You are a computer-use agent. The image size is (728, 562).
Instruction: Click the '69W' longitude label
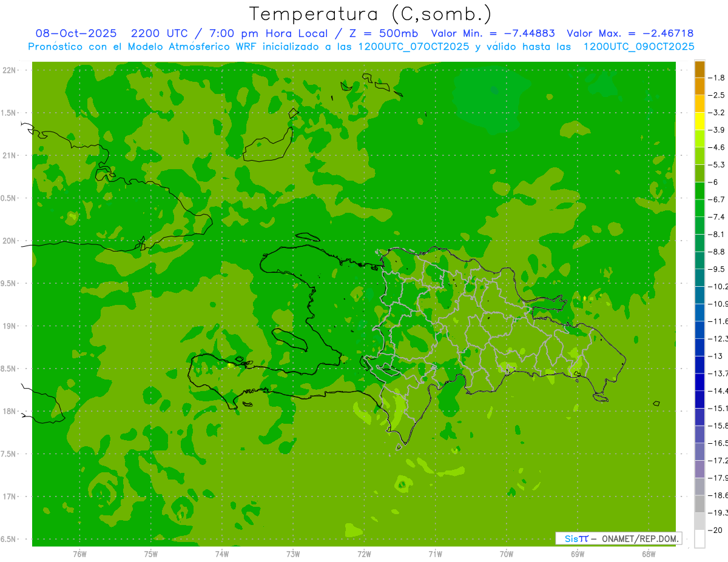coord(578,554)
